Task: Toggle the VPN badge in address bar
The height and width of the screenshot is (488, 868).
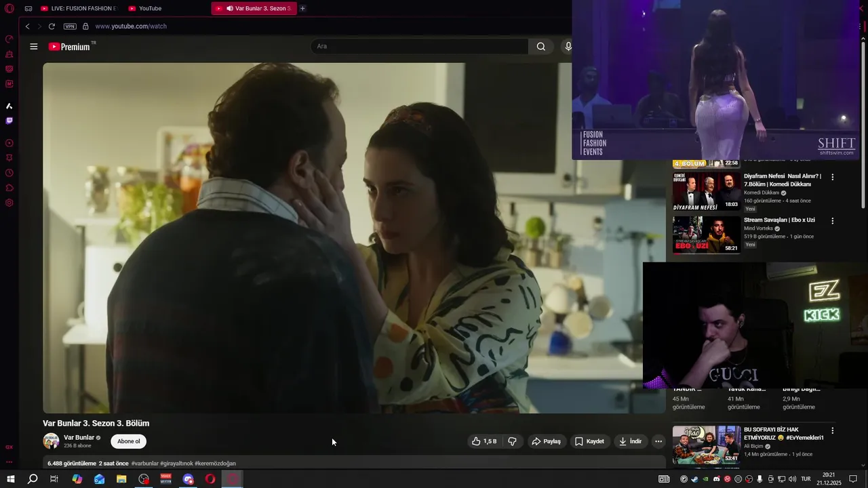Action: point(70,26)
